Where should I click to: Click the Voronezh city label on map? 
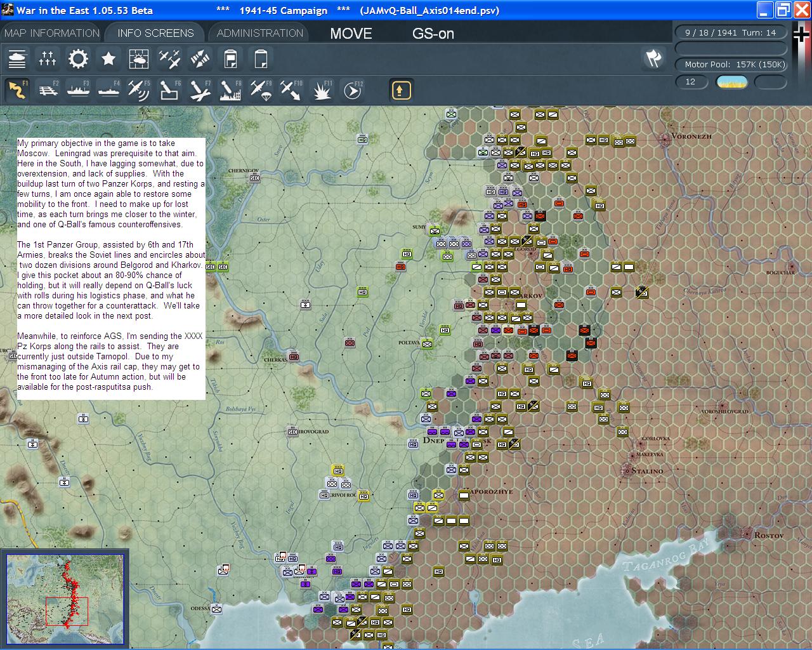(x=691, y=136)
